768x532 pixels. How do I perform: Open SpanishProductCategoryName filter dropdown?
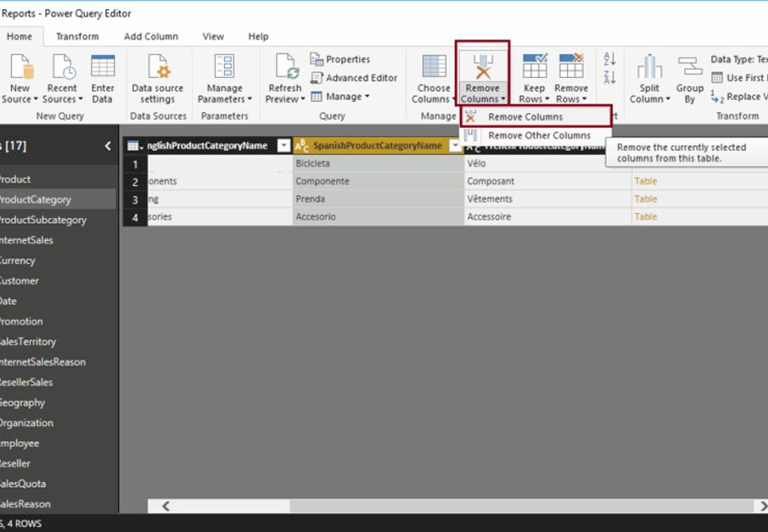pyautogui.click(x=455, y=145)
